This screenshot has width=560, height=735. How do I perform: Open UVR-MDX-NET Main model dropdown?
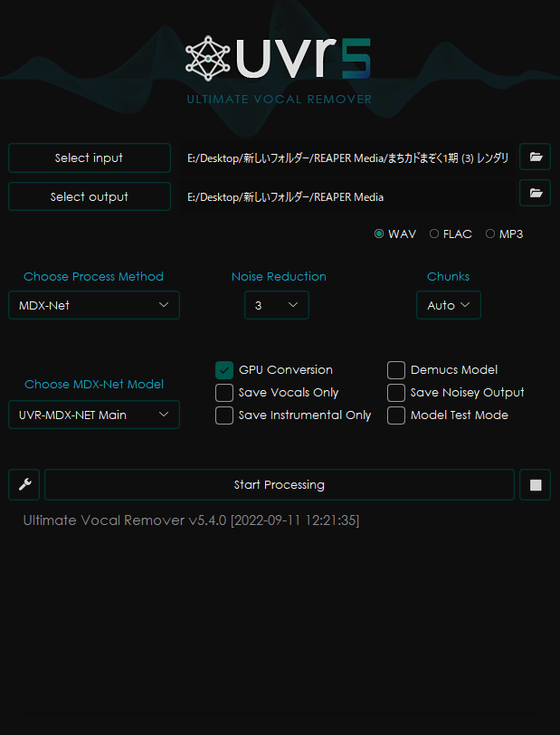click(x=94, y=415)
